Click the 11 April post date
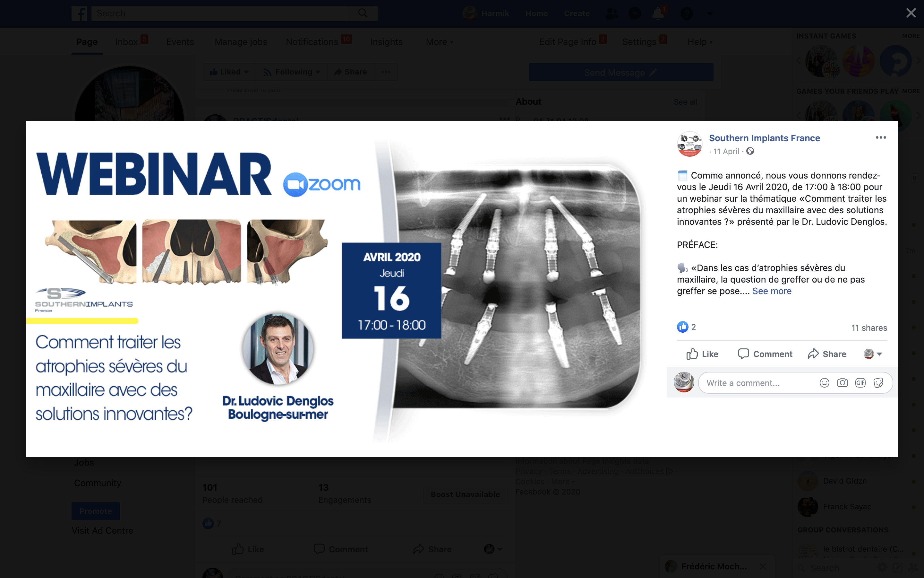The image size is (924, 578). pos(726,151)
